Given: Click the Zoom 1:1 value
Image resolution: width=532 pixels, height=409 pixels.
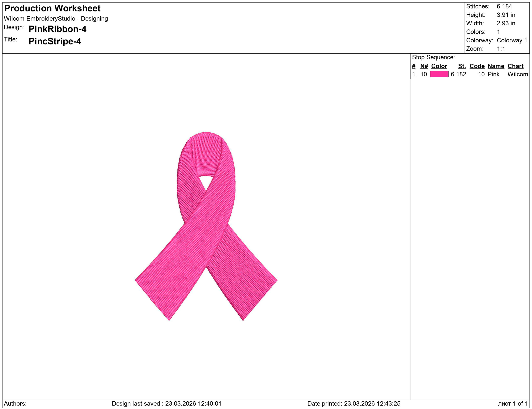Looking at the screenshot, I should coord(501,49).
